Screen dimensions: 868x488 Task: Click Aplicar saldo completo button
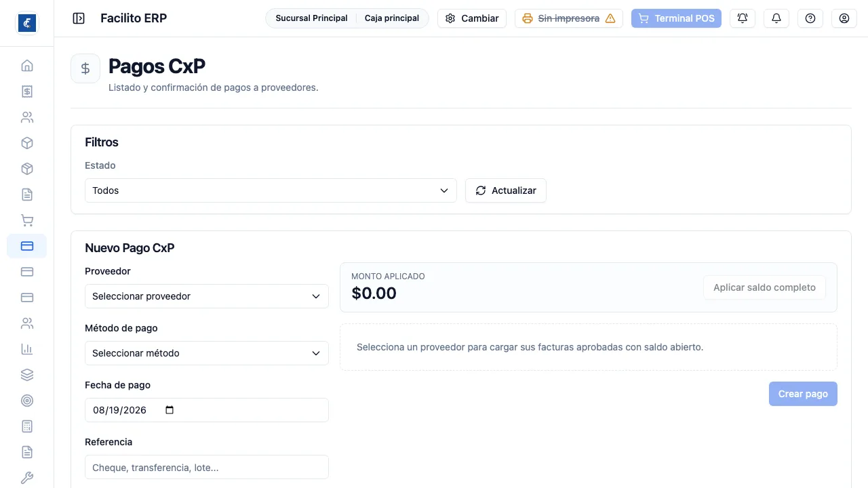[764, 287]
